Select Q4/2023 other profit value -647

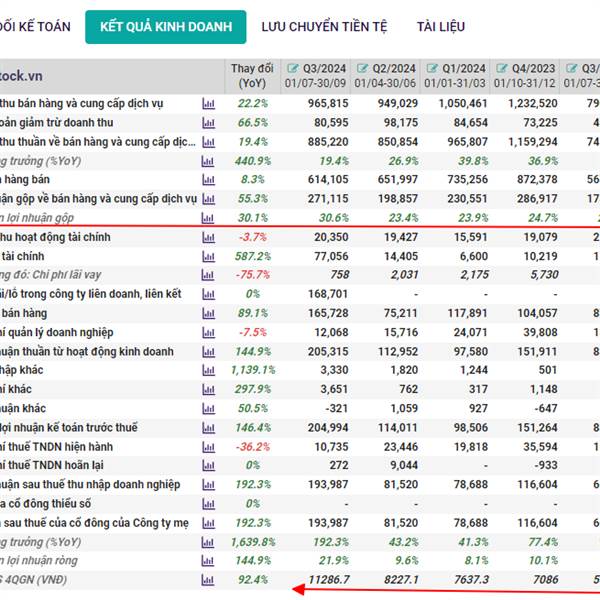(x=546, y=409)
